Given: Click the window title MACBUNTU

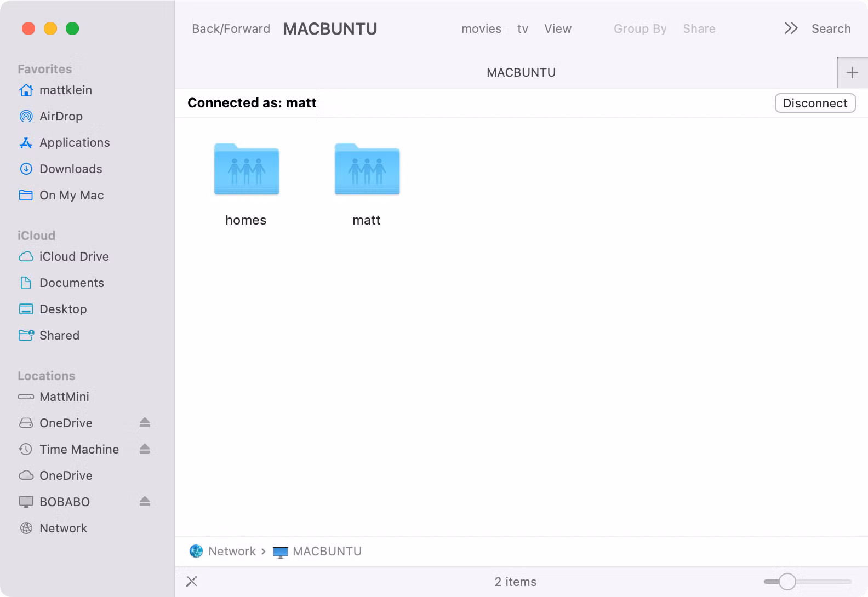Looking at the screenshot, I should pyautogui.click(x=330, y=28).
